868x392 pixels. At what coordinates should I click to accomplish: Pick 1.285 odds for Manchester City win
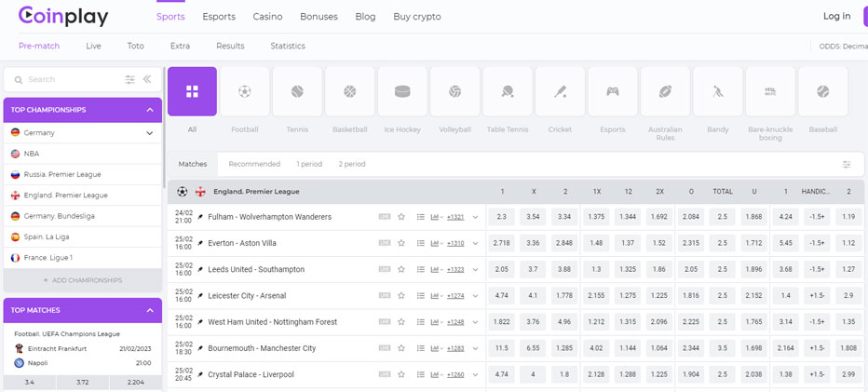[564, 348]
